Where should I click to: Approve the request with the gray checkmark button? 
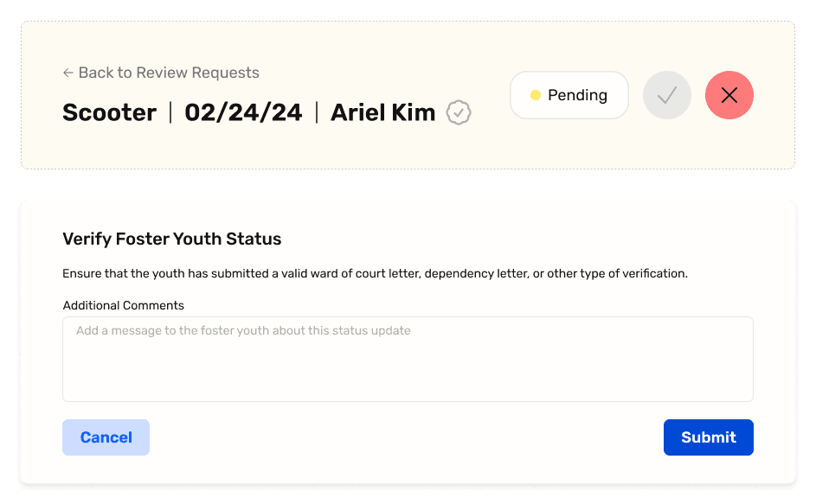(666, 95)
